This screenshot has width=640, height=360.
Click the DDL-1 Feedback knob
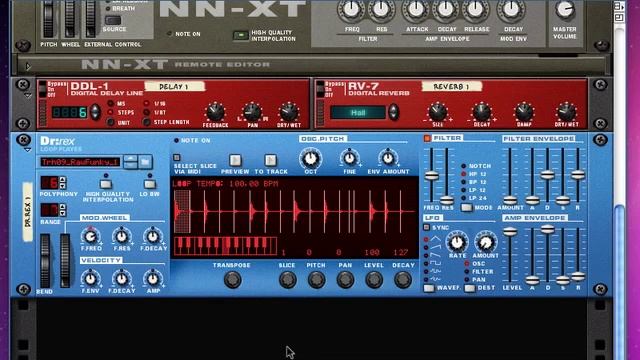coord(215,112)
